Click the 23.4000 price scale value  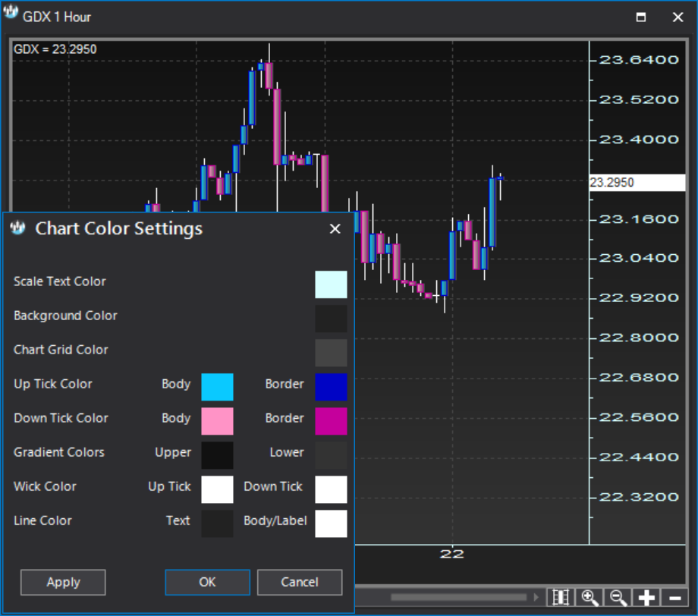(639, 140)
